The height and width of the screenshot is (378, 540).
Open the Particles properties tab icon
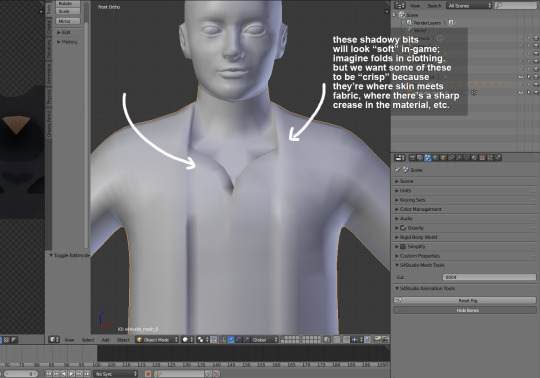click(490, 158)
